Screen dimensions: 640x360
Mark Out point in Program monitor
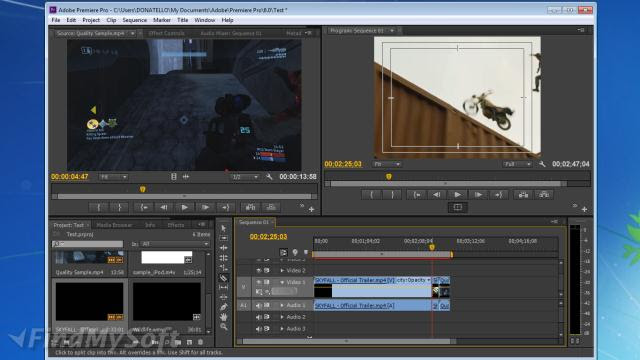(392, 195)
